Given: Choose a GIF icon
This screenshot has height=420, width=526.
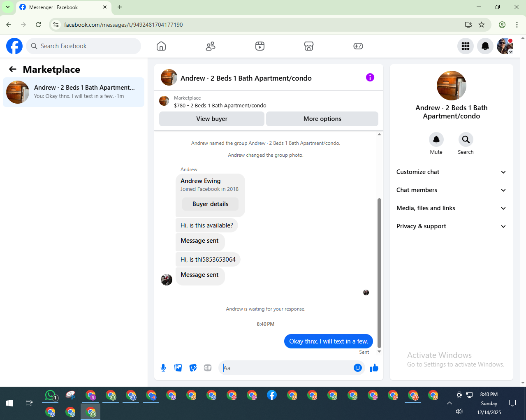Looking at the screenshot, I should [208, 368].
